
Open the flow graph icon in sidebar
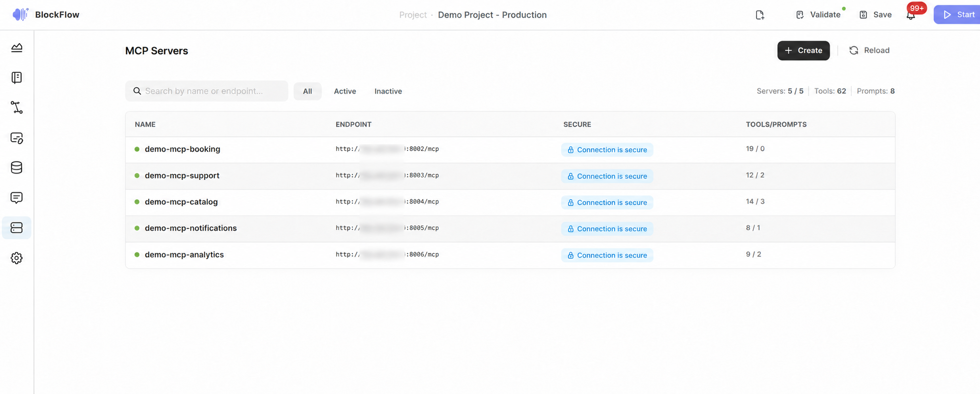(17, 108)
